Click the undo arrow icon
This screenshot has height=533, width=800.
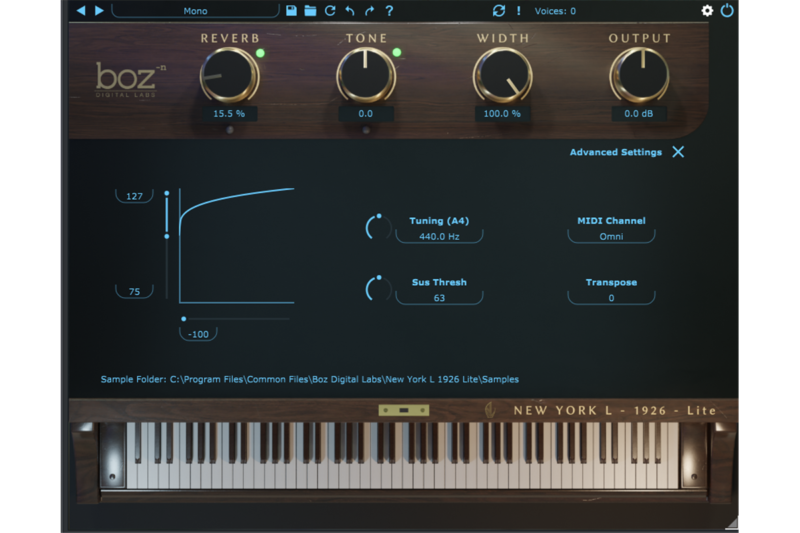349,11
